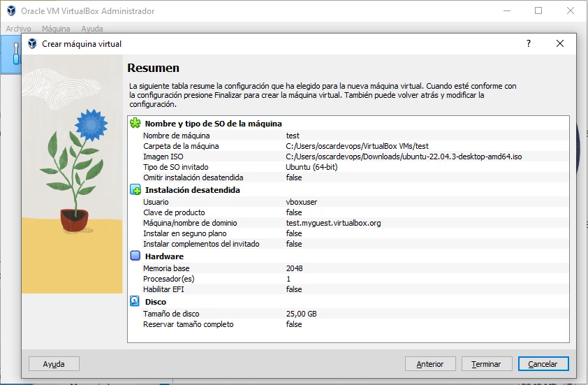The height and width of the screenshot is (385, 588).
Task: Click the Nombre de máquina label
Action: click(176, 136)
